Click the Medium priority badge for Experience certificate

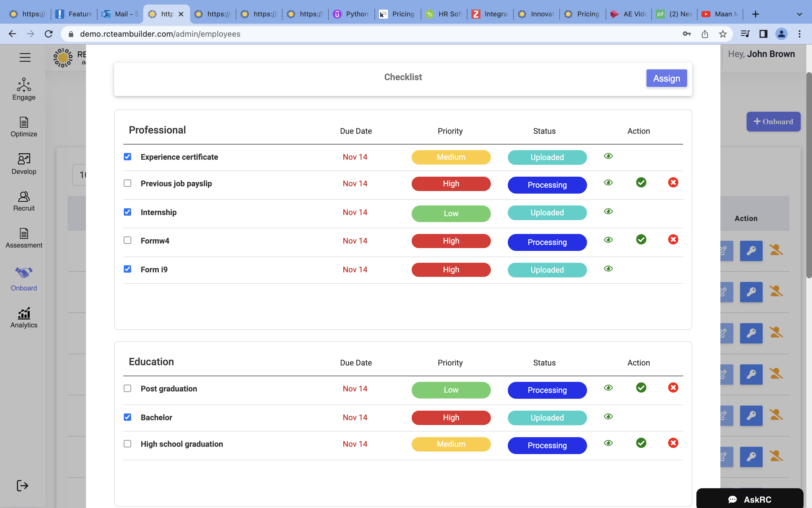coord(451,157)
